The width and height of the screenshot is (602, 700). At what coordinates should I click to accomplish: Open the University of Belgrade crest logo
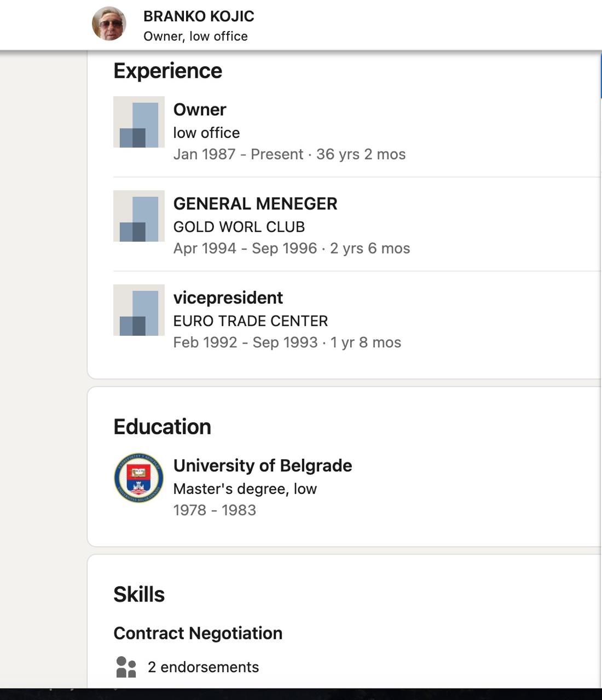point(139,477)
